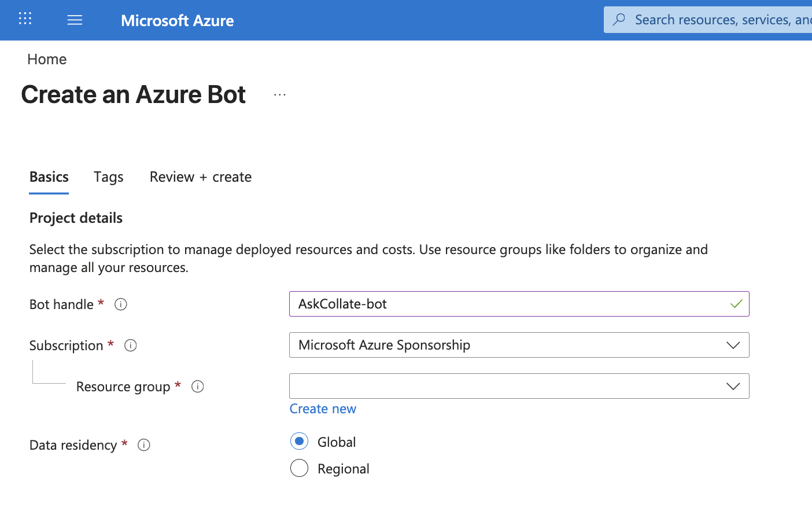This screenshot has width=812, height=507.
Task: Open the Azure apps grid launcher
Action: coord(25,19)
